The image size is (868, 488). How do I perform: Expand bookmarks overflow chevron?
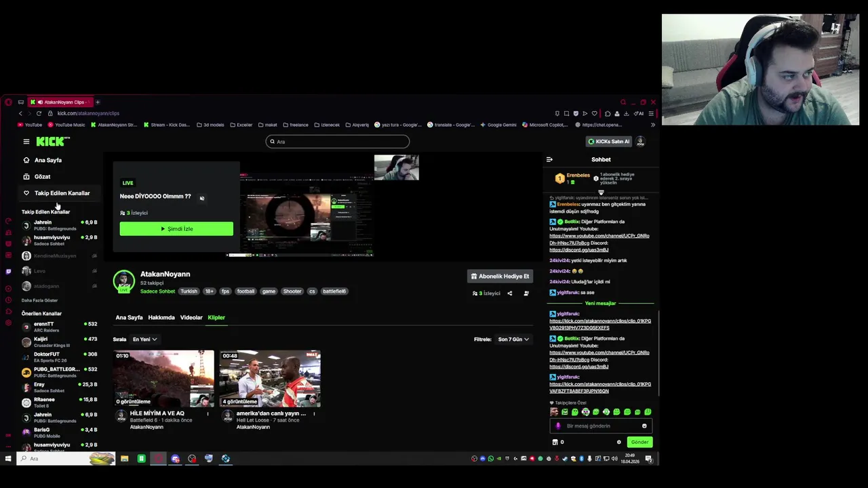click(x=653, y=125)
